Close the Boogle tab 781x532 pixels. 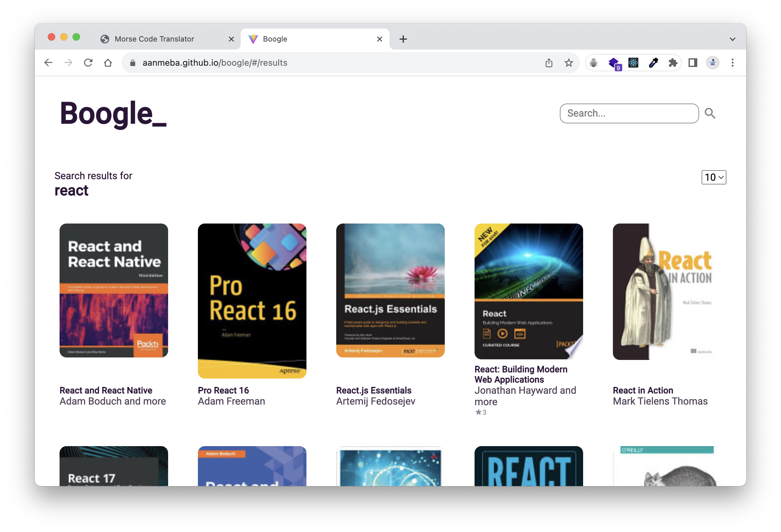[379, 39]
